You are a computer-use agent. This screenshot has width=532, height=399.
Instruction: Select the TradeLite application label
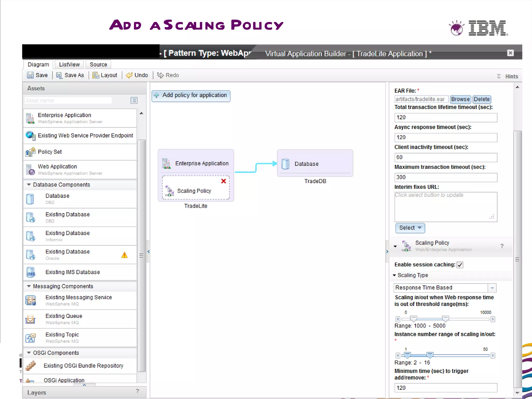click(196, 206)
